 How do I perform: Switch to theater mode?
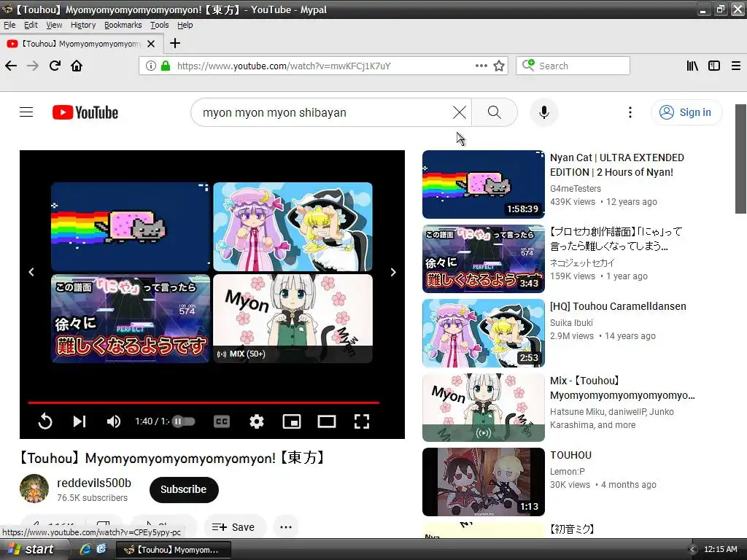coord(327,421)
